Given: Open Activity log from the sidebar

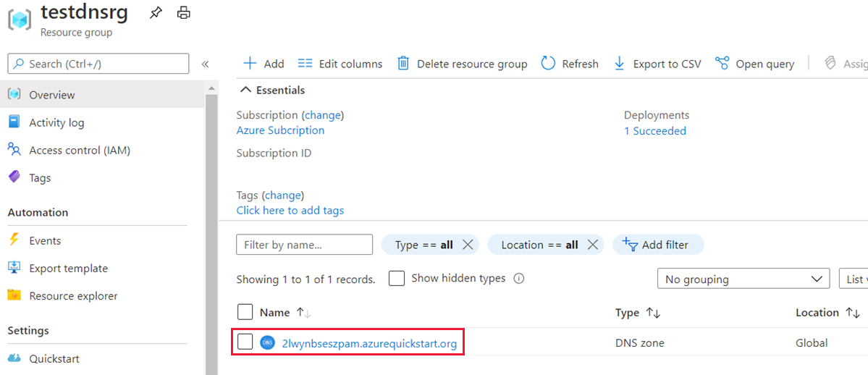Looking at the screenshot, I should click(x=56, y=122).
